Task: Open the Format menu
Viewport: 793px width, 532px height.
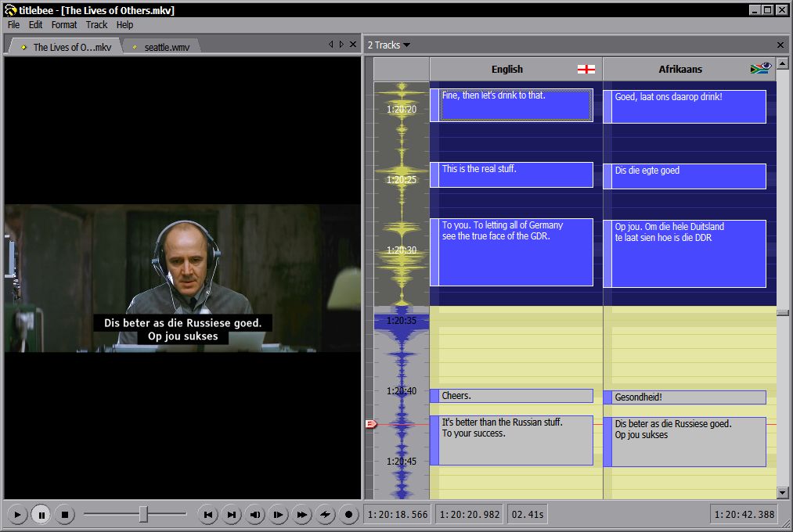Action: (64, 25)
